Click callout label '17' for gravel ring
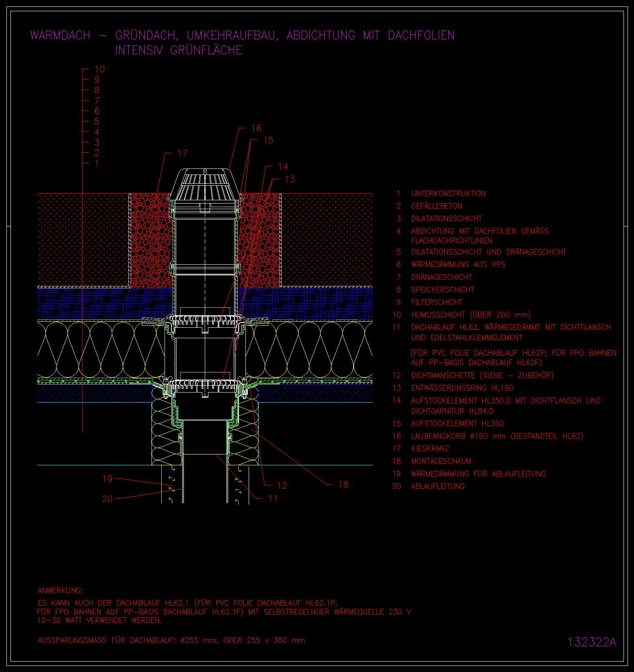This screenshot has width=634, height=672. [x=182, y=153]
